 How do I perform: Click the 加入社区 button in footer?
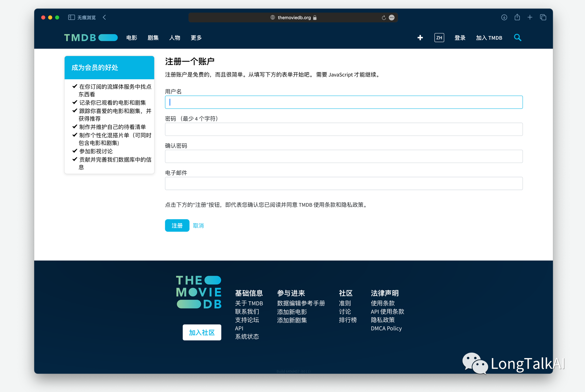(202, 332)
